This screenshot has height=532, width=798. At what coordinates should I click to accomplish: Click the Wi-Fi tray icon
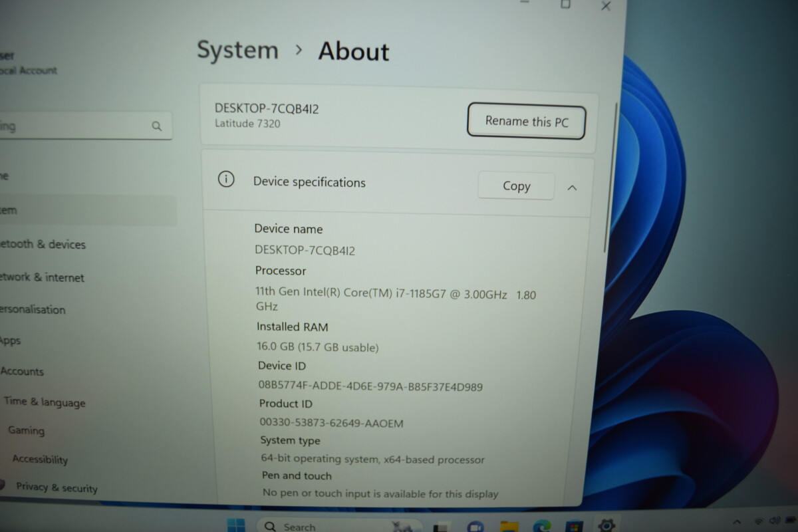coord(758,521)
